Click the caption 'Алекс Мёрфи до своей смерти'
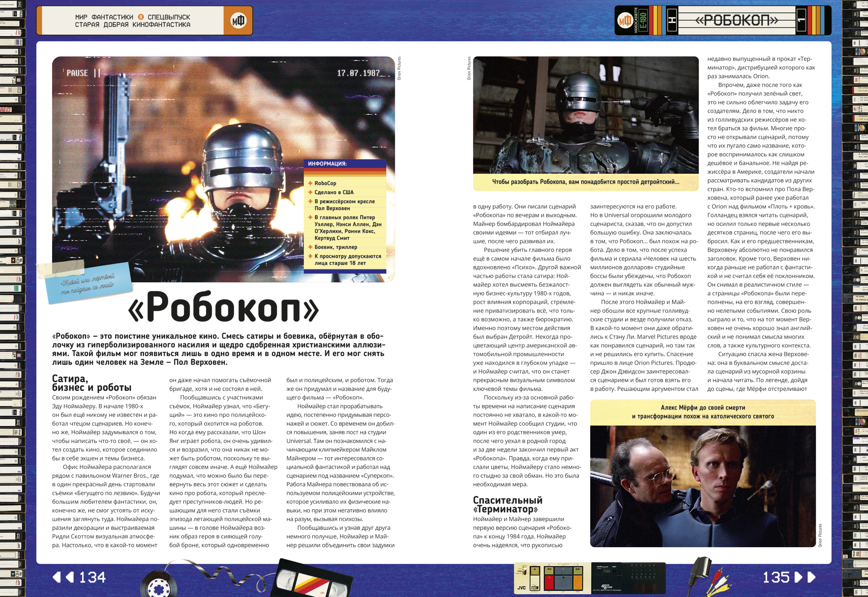 (703, 412)
